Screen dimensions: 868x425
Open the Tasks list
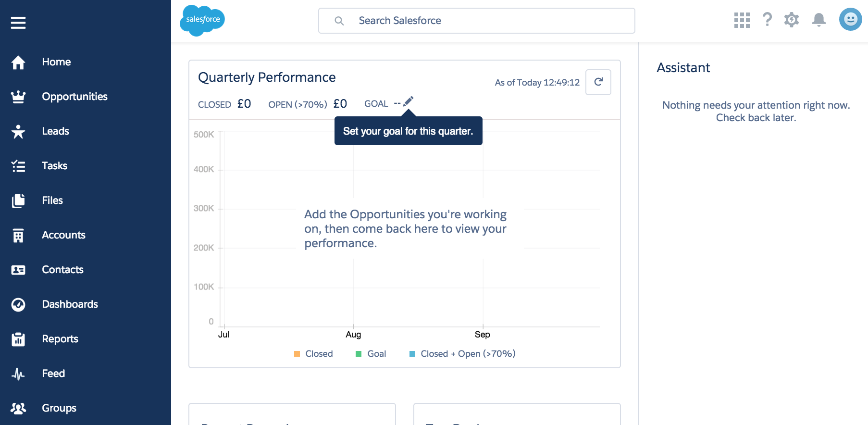(54, 166)
